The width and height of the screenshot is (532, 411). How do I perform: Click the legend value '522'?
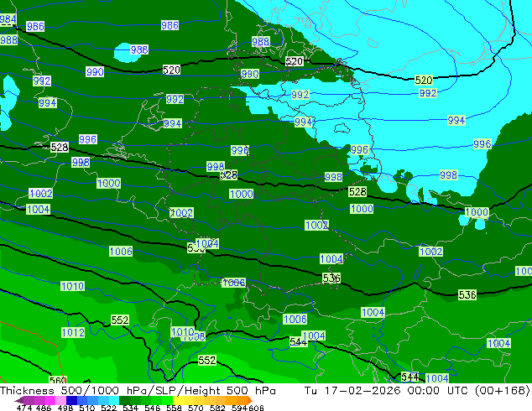pyautogui.click(x=108, y=408)
